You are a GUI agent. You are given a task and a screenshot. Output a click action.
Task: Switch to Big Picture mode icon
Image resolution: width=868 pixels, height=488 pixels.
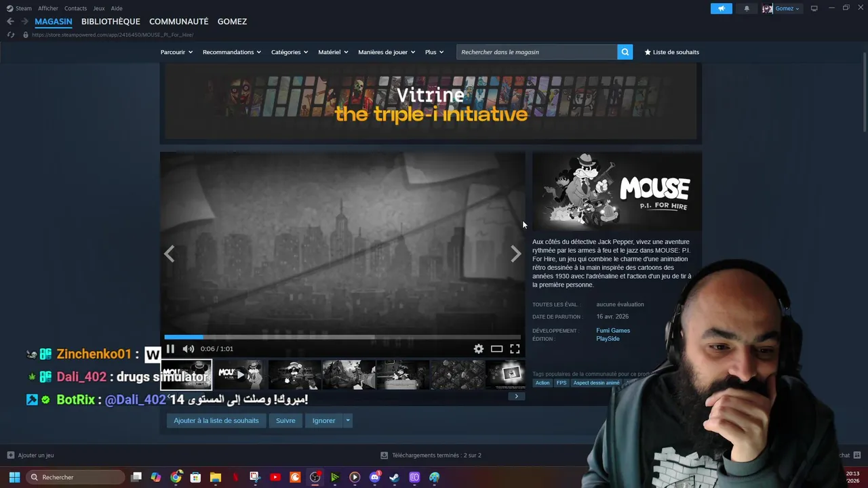coord(814,8)
